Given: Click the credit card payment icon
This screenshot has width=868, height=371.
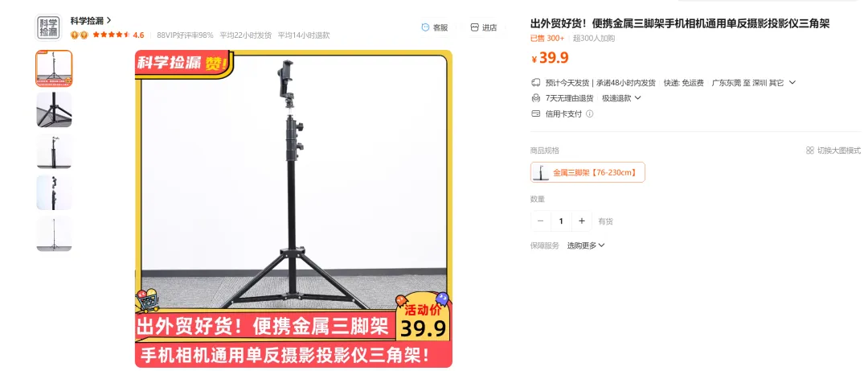Looking at the screenshot, I should (x=535, y=113).
